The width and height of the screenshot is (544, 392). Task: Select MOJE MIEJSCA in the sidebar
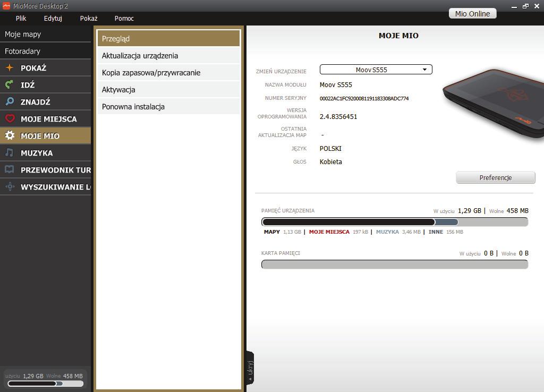click(46, 118)
